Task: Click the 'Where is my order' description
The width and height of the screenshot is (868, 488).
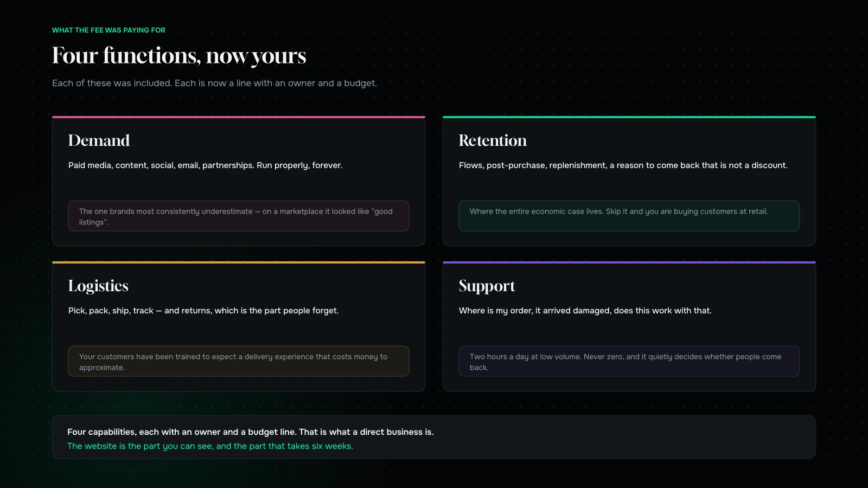Action: (585, 311)
